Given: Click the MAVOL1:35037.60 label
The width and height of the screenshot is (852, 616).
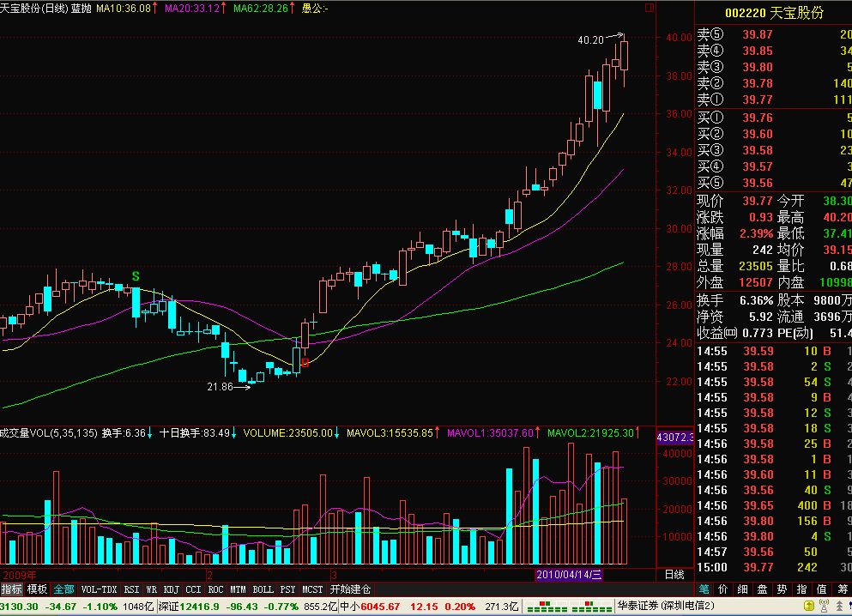Looking at the screenshot, I should (x=490, y=433).
